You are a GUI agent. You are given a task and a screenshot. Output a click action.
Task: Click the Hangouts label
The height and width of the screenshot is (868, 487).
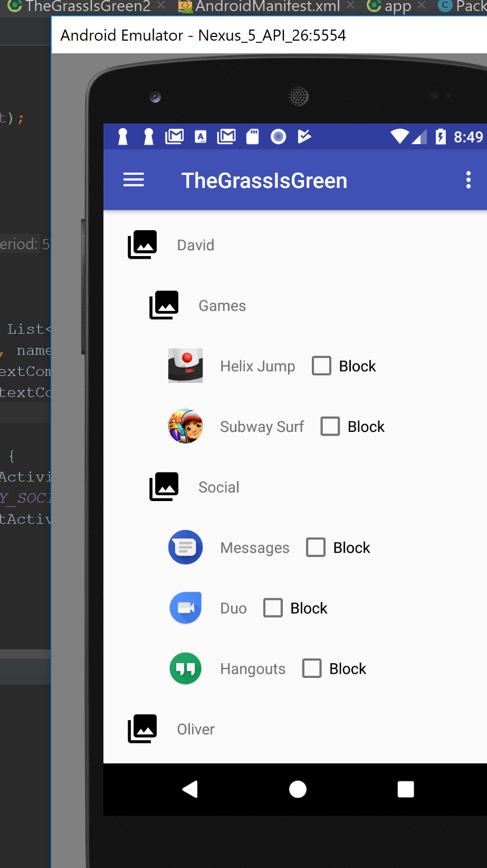pos(253,669)
